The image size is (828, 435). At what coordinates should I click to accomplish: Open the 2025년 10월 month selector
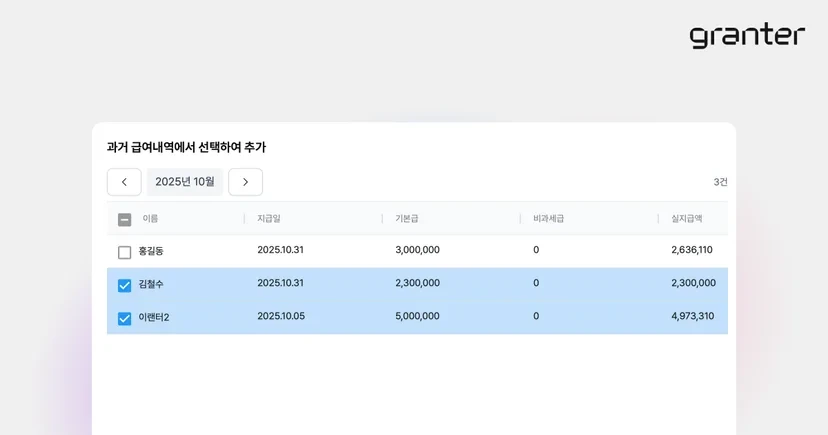(x=185, y=182)
